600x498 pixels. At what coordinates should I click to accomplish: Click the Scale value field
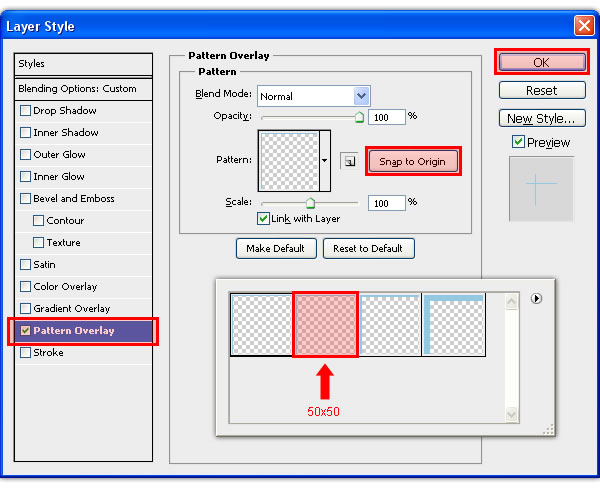coord(386,203)
